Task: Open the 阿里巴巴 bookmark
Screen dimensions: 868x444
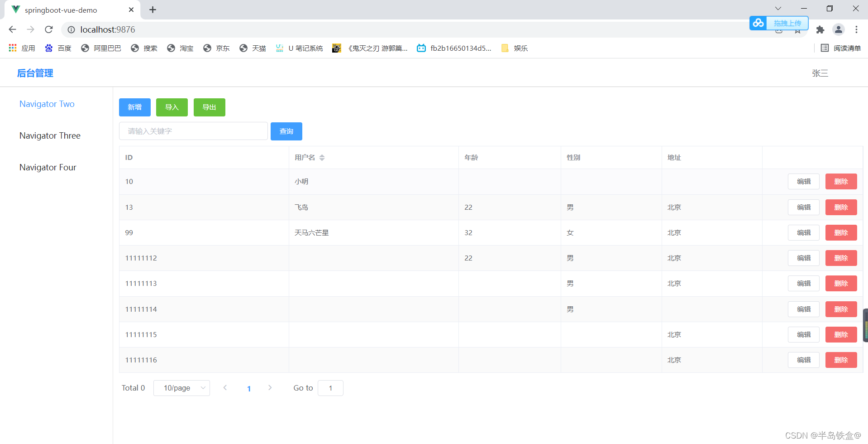Action: tap(101, 48)
